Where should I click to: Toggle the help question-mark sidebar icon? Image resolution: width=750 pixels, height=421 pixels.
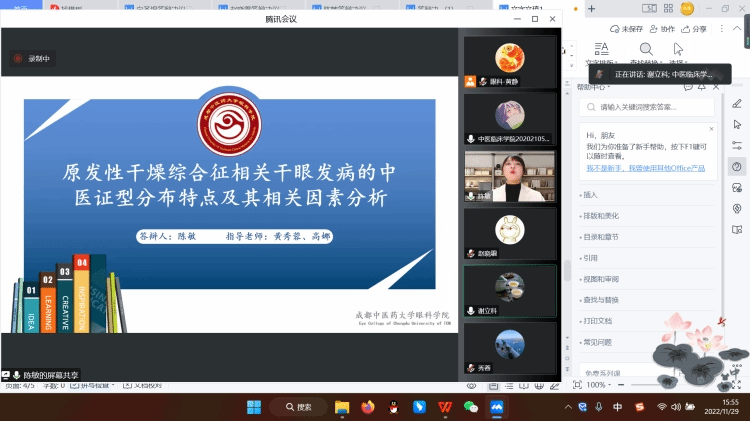pyautogui.click(x=737, y=166)
